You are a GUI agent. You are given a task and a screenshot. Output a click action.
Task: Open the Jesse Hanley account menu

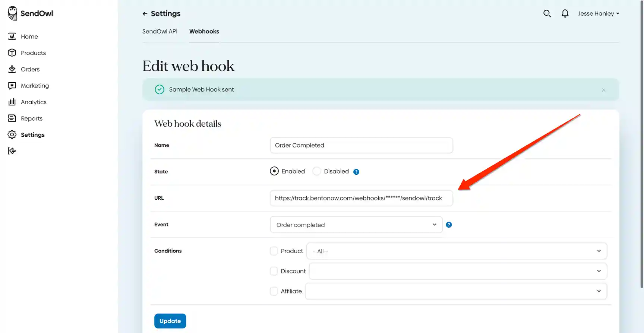[599, 13]
